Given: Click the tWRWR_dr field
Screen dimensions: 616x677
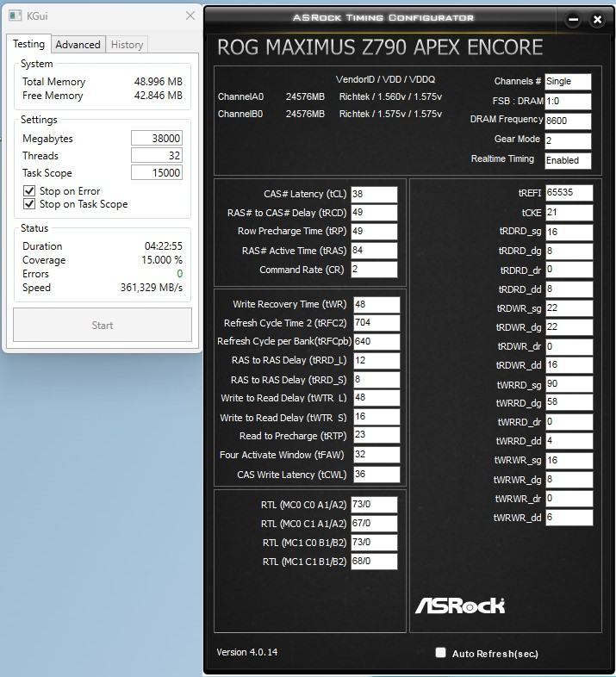Looking at the screenshot, I should point(569,498).
